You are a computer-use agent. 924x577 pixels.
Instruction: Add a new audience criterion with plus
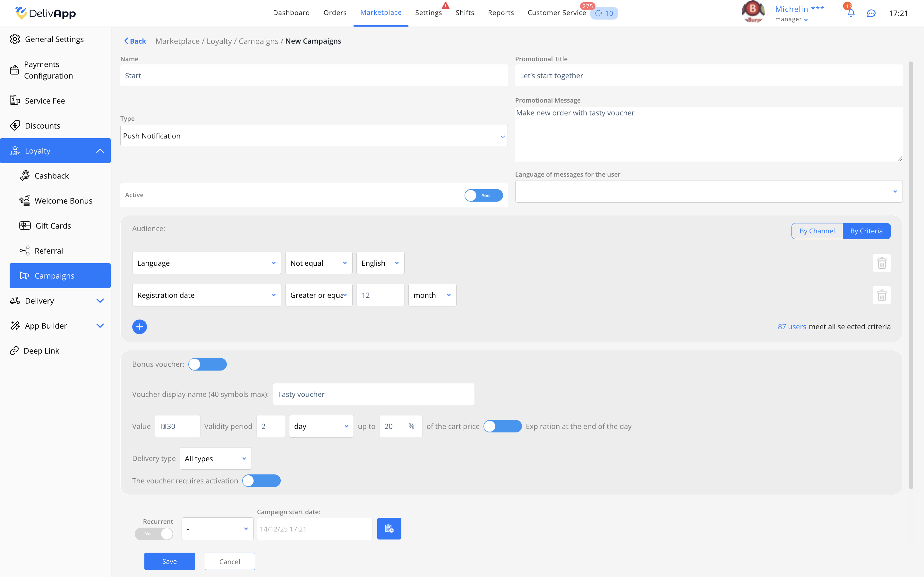(x=139, y=327)
